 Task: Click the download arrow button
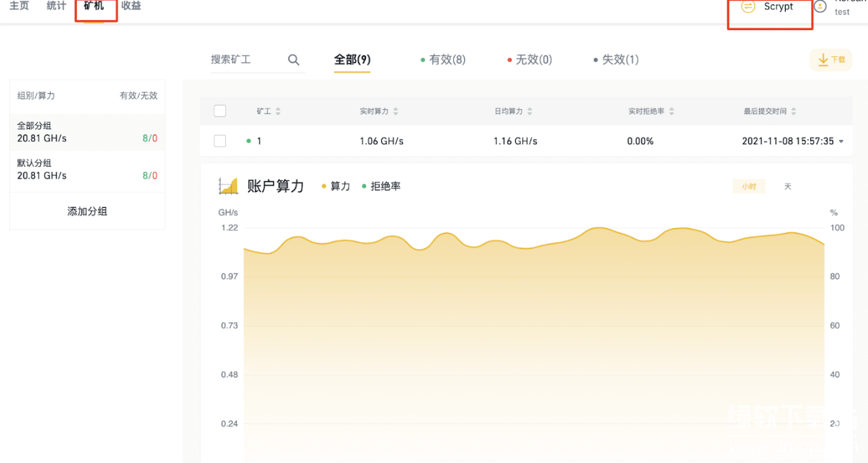tap(830, 60)
